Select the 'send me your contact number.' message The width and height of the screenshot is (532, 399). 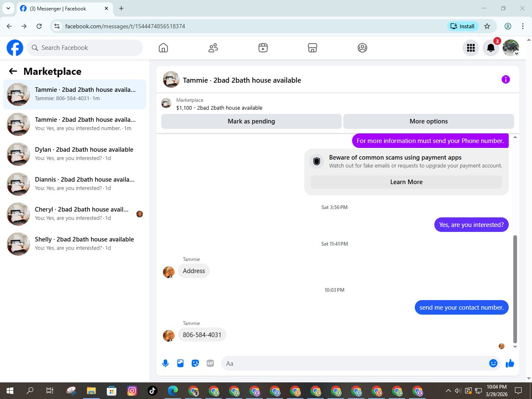[x=461, y=308]
